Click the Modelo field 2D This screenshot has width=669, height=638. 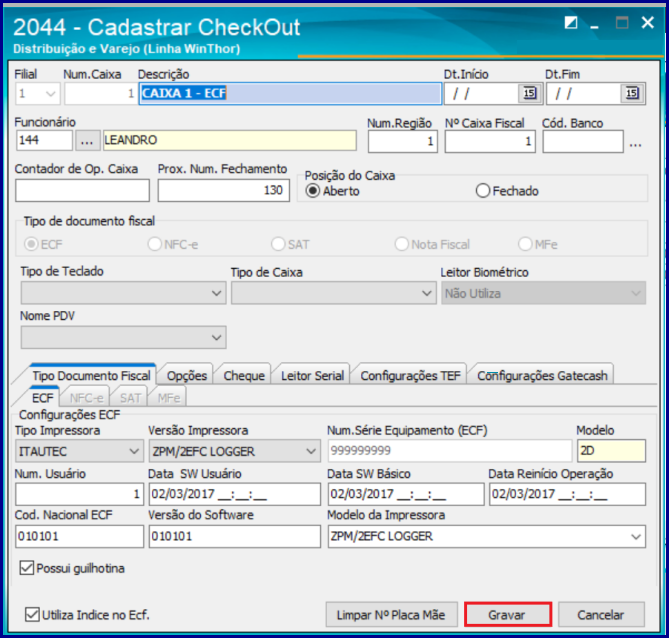tap(611, 451)
